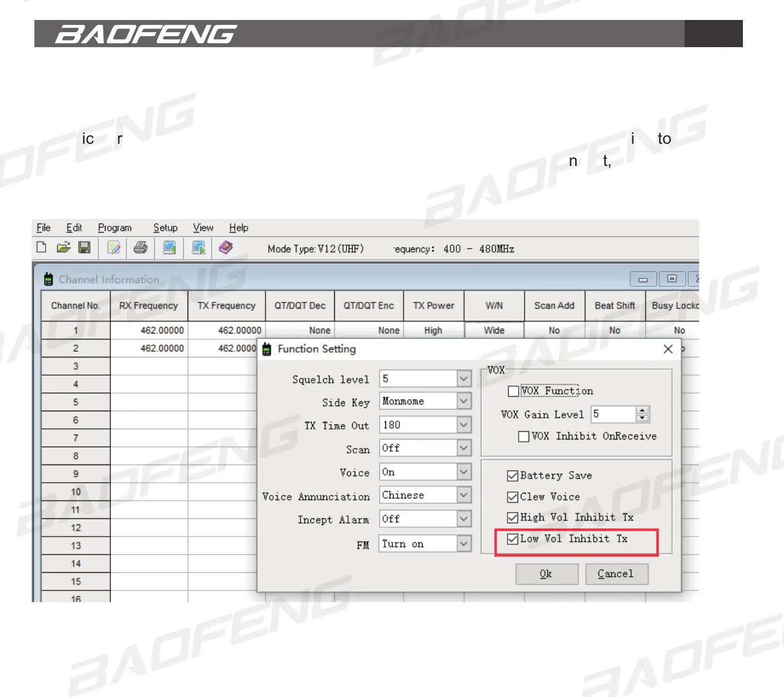Open a file using the folder icon
Screen dimensions: 784x697
tap(63, 248)
